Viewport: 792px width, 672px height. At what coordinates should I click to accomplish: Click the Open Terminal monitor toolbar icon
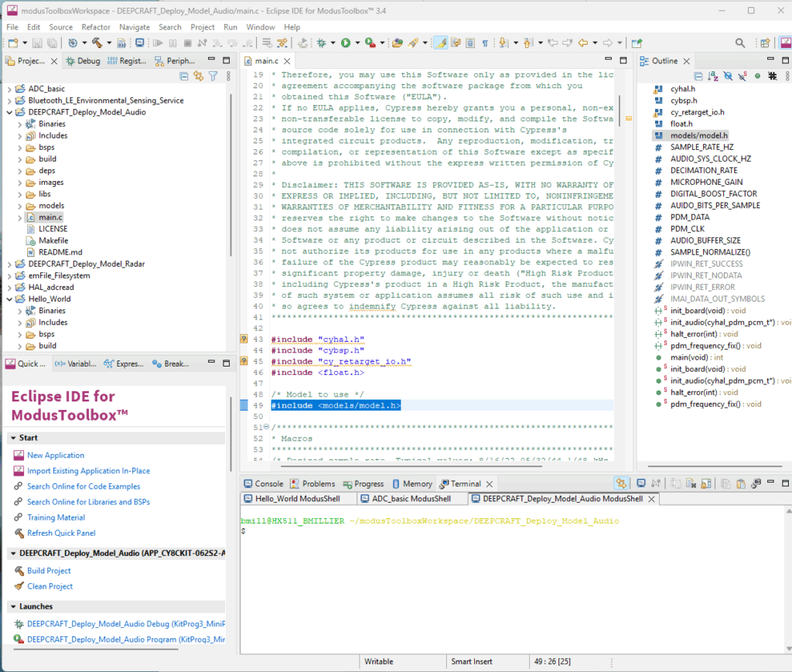[139, 43]
